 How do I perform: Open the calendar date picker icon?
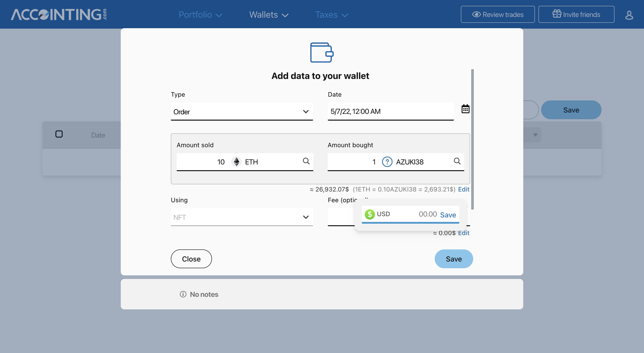tap(465, 109)
